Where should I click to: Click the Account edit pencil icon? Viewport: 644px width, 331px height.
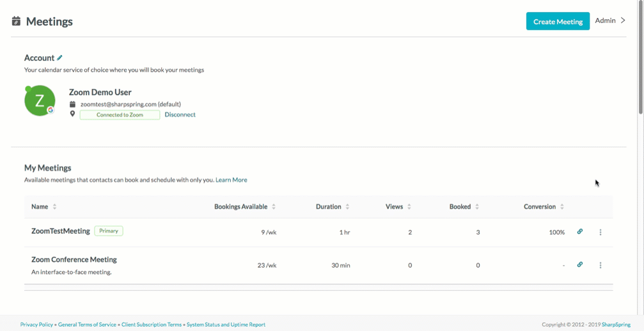point(59,58)
